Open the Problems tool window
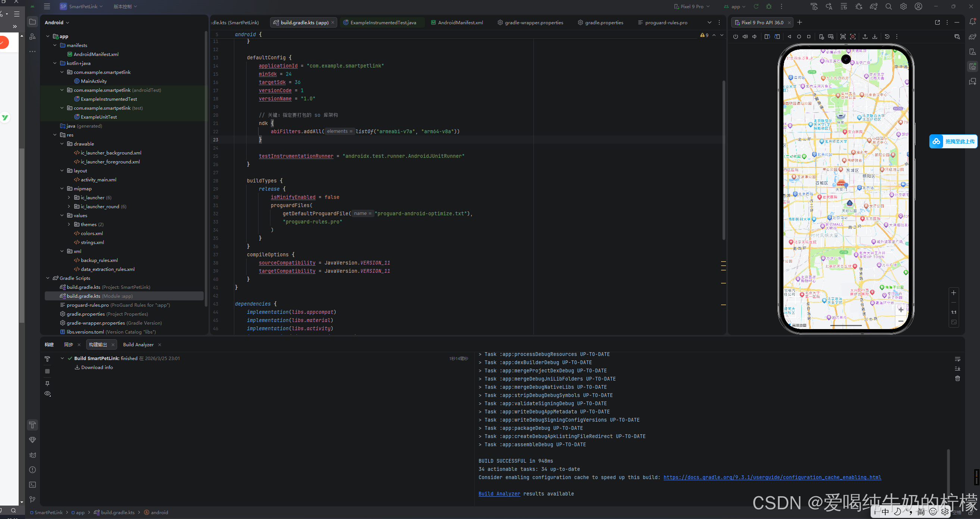This screenshot has width=980, height=519. tap(33, 470)
